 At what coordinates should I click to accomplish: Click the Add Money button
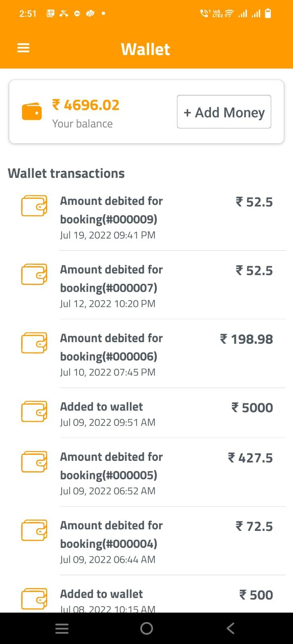pyautogui.click(x=224, y=112)
